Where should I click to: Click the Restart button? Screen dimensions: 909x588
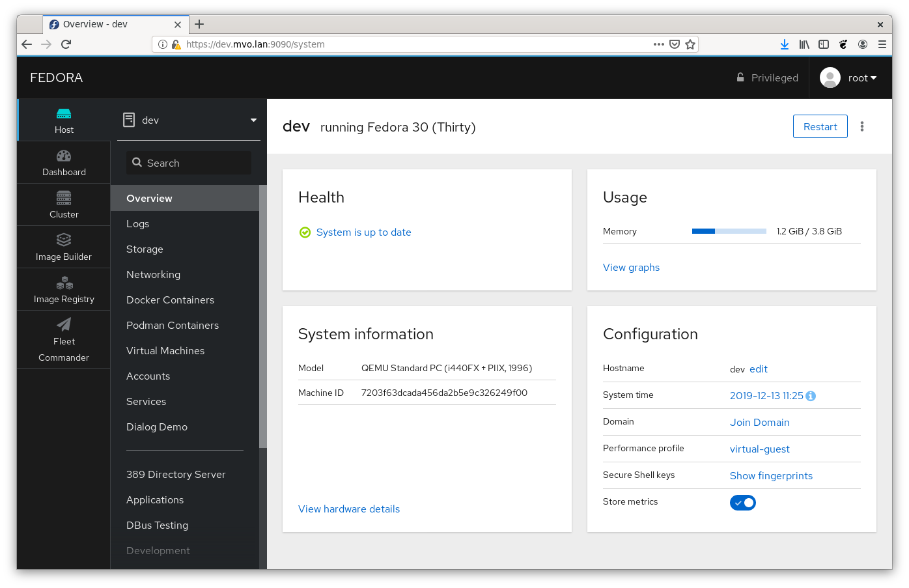[x=820, y=126]
